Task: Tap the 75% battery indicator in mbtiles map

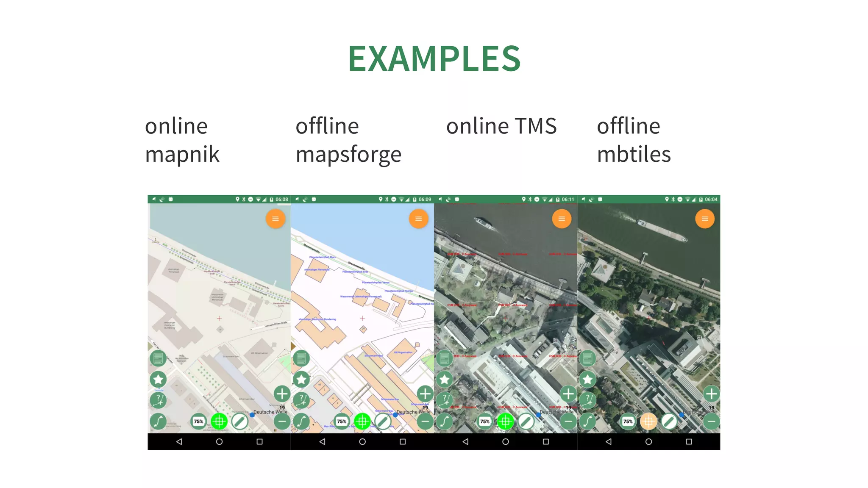Action: (628, 421)
